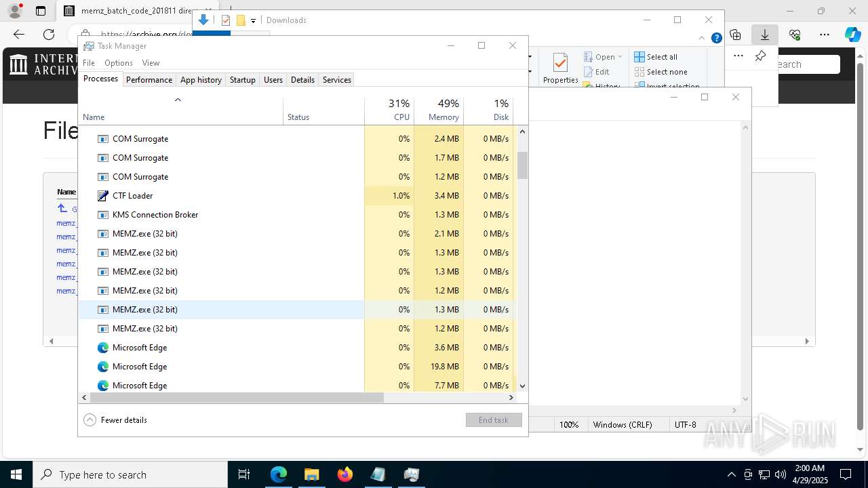Screen dimensions: 868x488
Task: Select the COM Surrogate process using 1.7 MB
Action: tap(296, 158)
